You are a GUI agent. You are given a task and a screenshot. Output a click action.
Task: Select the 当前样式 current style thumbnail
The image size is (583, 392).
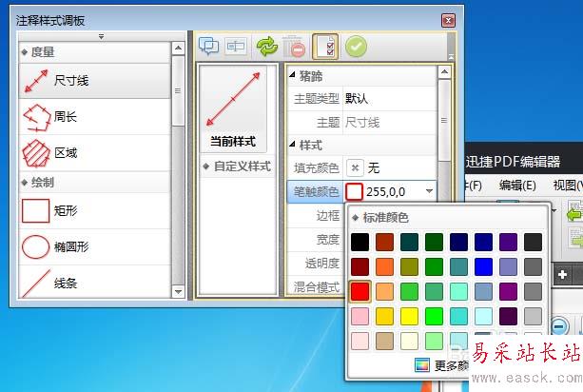pos(233,109)
